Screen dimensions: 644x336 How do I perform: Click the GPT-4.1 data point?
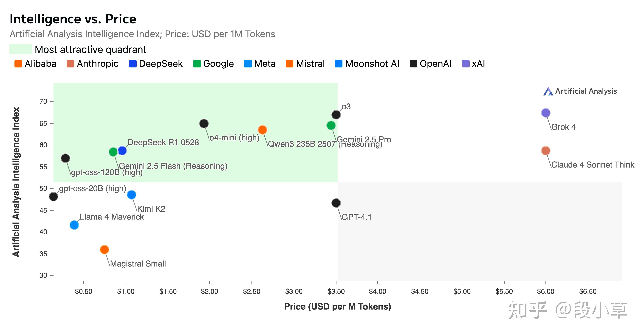336,203
